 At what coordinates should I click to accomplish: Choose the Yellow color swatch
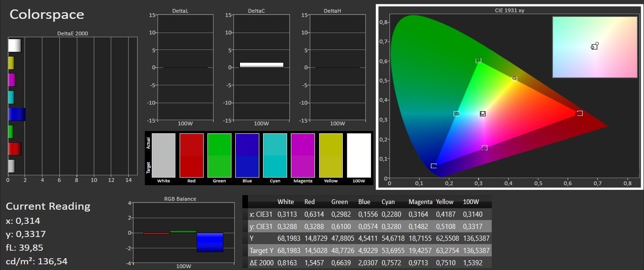click(x=331, y=155)
